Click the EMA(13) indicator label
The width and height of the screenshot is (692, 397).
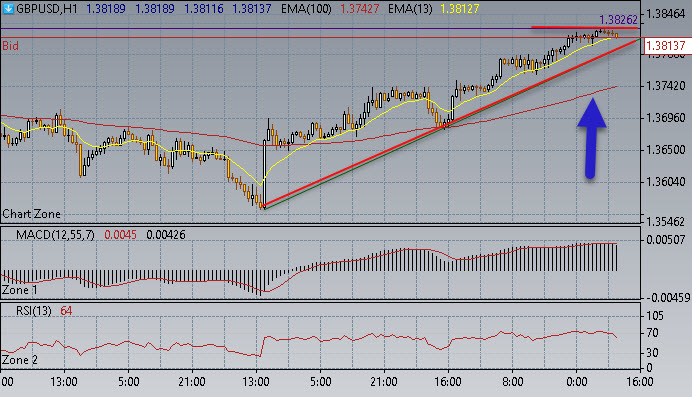410,8
